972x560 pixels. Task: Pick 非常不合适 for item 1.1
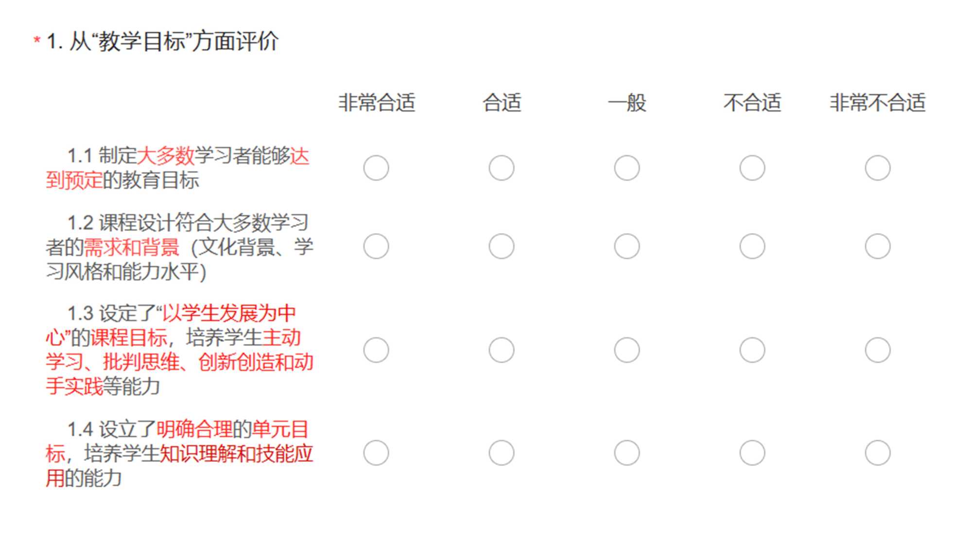pyautogui.click(x=878, y=168)
